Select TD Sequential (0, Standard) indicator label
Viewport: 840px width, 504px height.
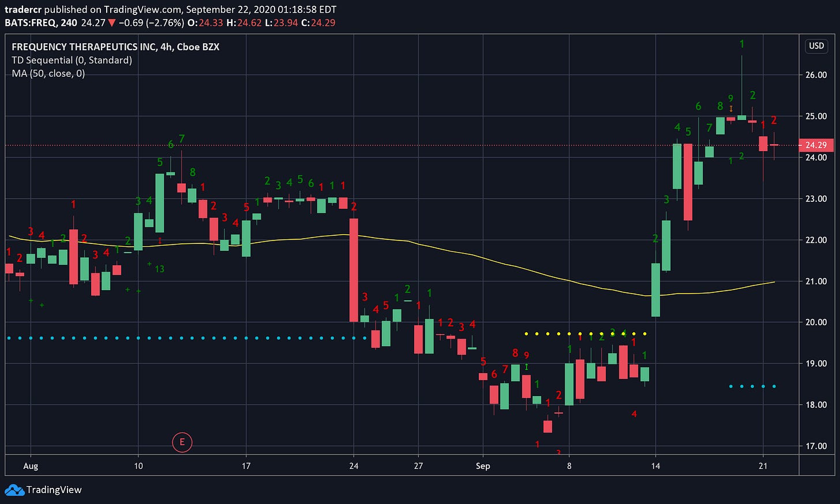click(x=72, y=60)
